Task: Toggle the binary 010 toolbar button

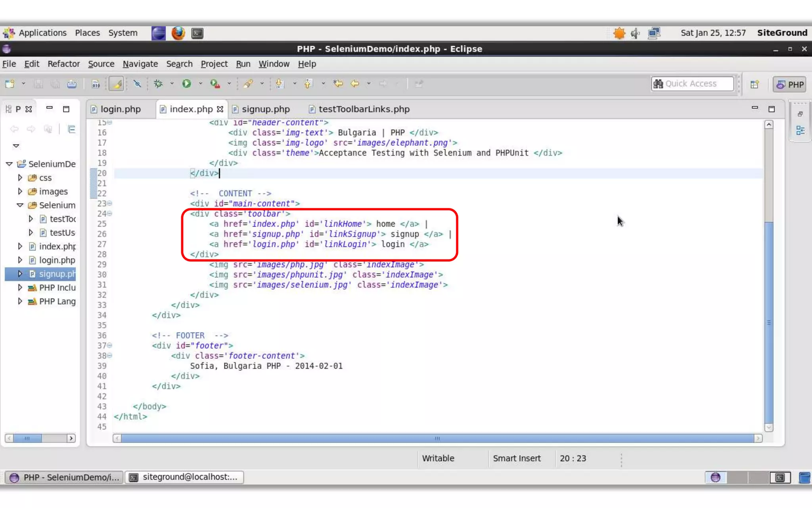Action: click(96, 84)
